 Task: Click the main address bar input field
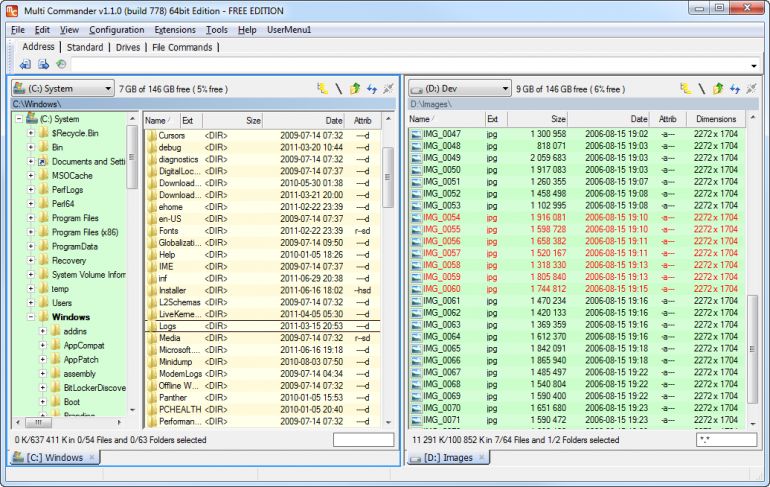410,65
